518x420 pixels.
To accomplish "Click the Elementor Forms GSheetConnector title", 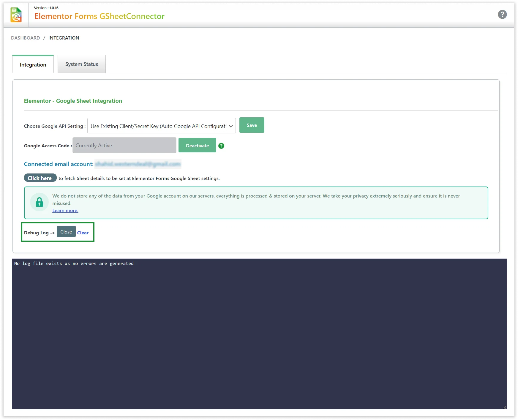I will (x=99, y=16).
